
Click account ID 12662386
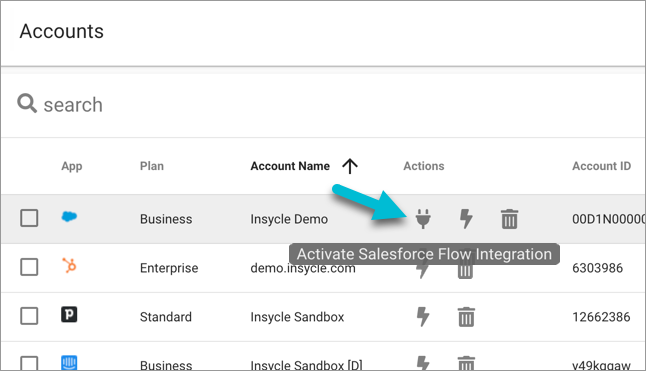(x=601, y=317)
